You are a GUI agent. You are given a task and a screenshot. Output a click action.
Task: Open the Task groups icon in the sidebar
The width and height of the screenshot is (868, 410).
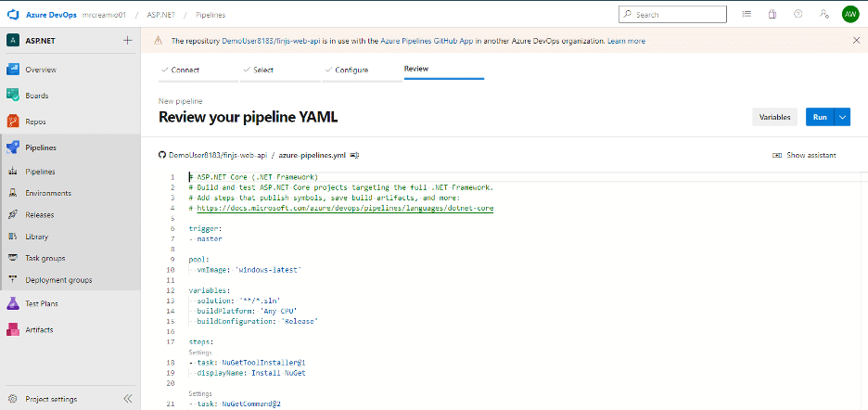coord(14,258)
